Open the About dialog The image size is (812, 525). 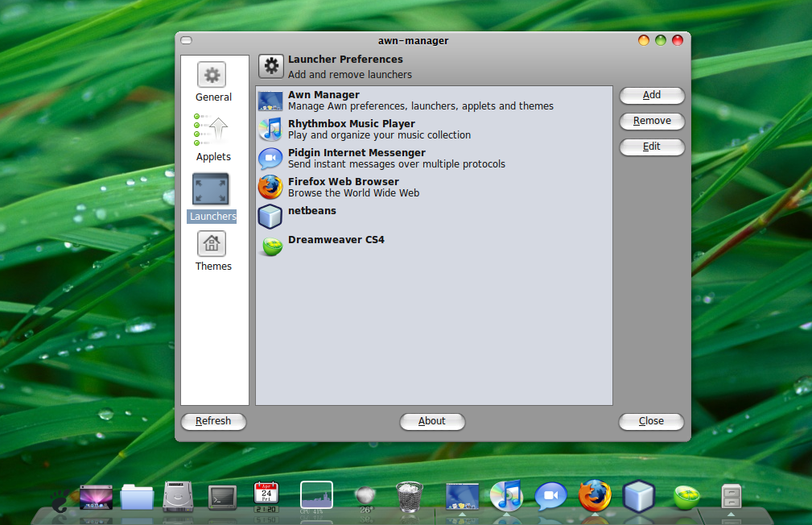click(x=432, y=421)
